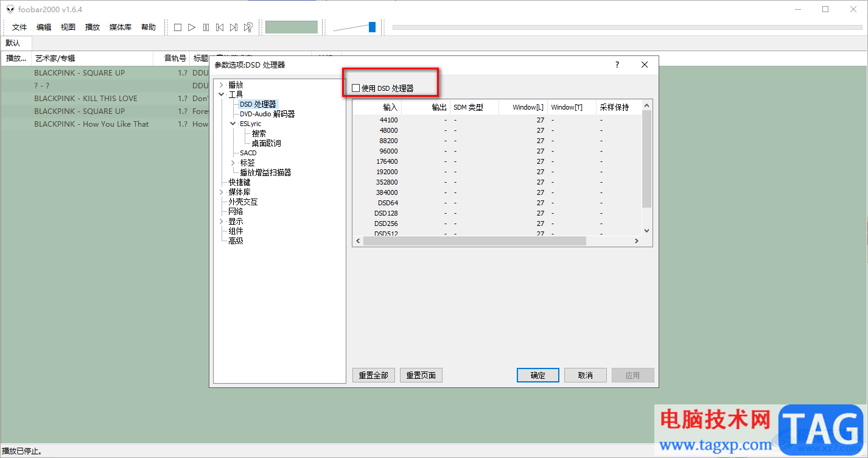The height and width of the screenshot is (458, 868).
Task: Select 组件 in the preferences tree
Action: [x=236, y=231]
